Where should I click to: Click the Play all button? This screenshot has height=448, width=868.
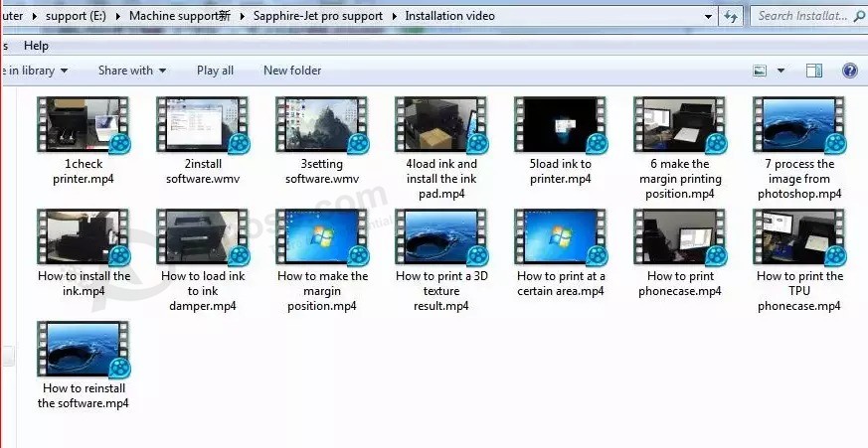click(216, 71)
